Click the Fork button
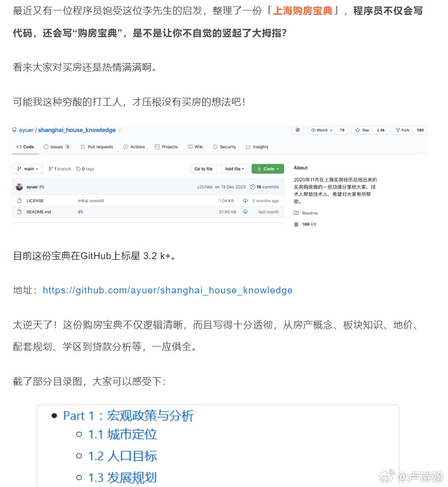Screen dimensions: 448x487 pyautogui.click(x=402, y=130)
